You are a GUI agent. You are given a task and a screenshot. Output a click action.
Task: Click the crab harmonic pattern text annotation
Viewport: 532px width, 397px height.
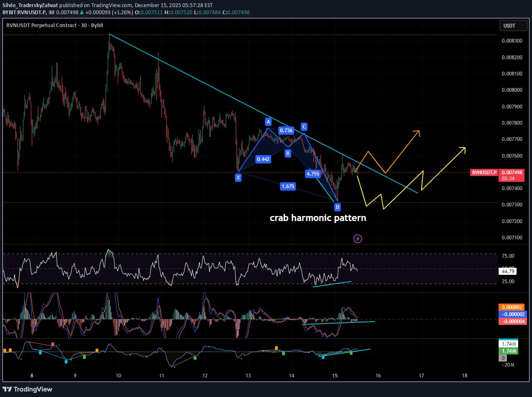tap(318, 218)
